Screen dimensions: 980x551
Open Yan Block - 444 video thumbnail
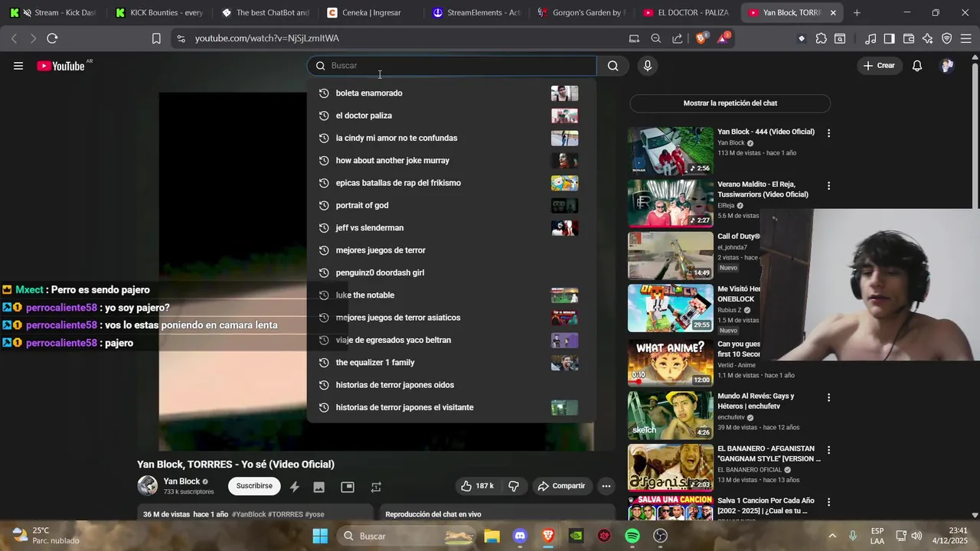pos(671,151)
